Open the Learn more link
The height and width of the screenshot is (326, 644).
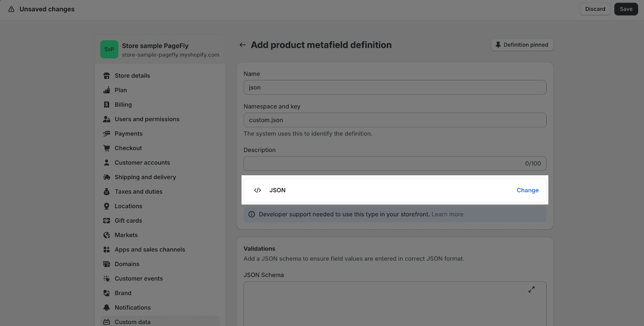click(x=447, y=214)
